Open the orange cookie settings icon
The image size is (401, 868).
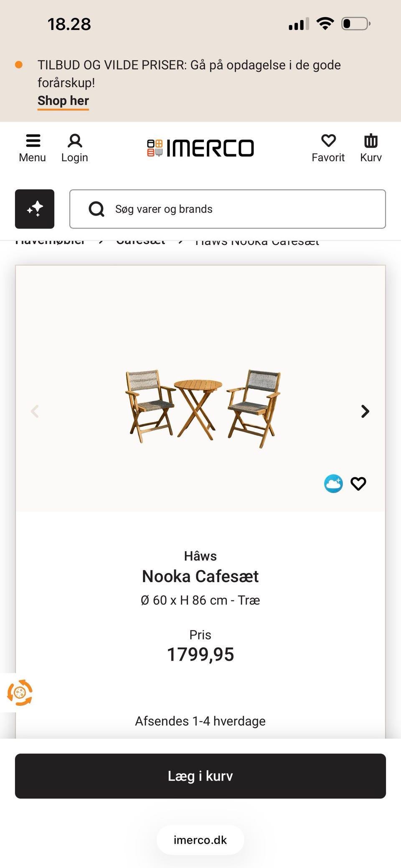[x=19, y=692]
